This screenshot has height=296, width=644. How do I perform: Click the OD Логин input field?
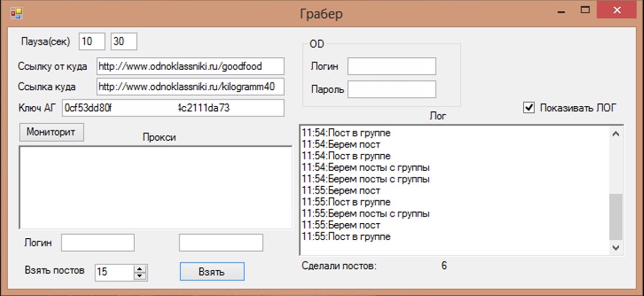(391, 67)
